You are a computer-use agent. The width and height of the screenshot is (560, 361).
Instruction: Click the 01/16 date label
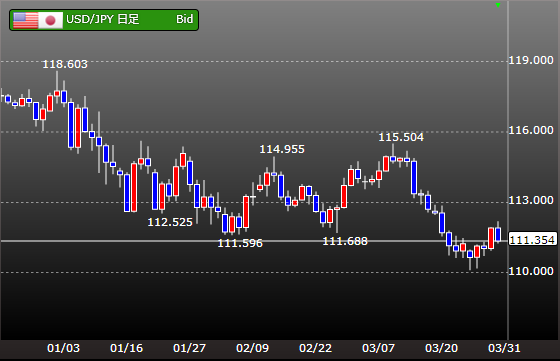(126, 348)
